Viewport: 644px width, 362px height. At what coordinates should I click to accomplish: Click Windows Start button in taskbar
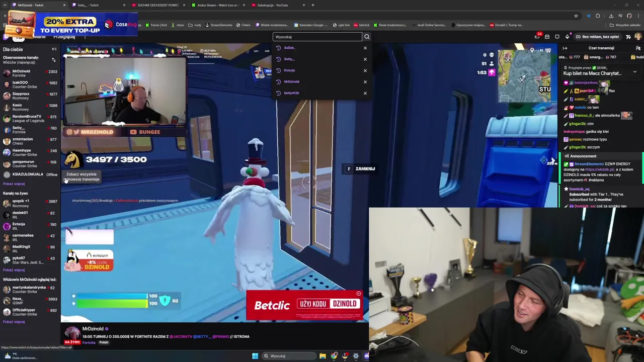255,356
